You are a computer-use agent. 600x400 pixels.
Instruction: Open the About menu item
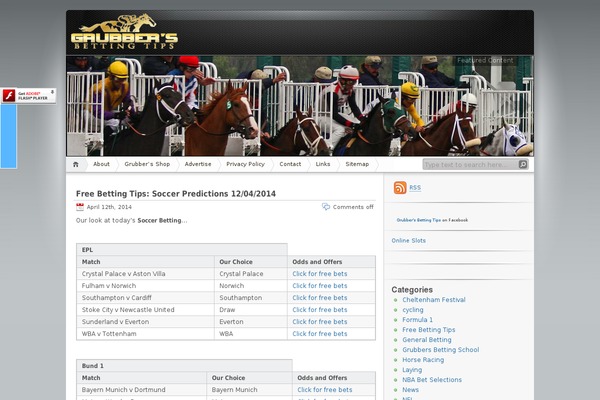[x=101, y=164]
